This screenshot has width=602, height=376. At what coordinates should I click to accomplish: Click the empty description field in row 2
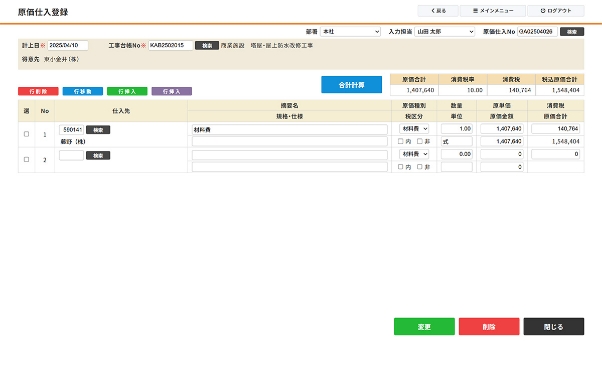289,155
